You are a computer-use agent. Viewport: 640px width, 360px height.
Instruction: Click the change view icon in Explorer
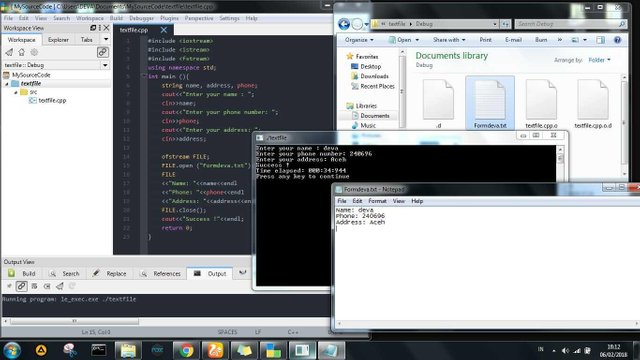pos(575,40)
